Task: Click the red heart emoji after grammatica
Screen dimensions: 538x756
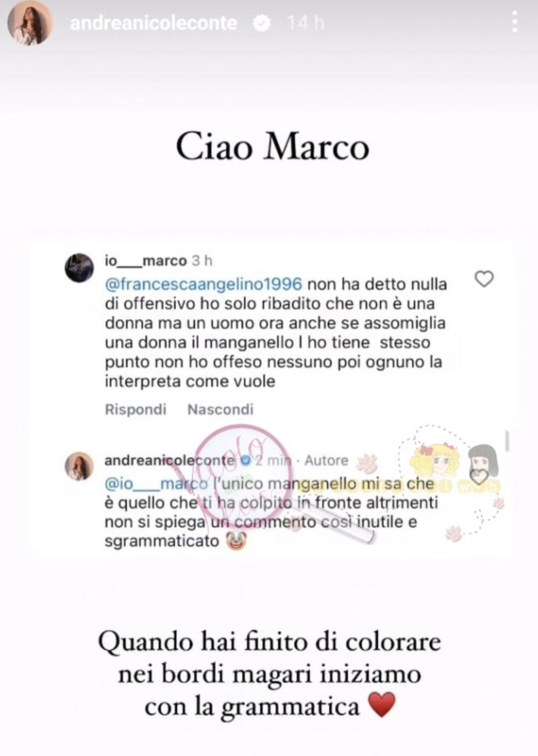Action: tap(382, 706)
